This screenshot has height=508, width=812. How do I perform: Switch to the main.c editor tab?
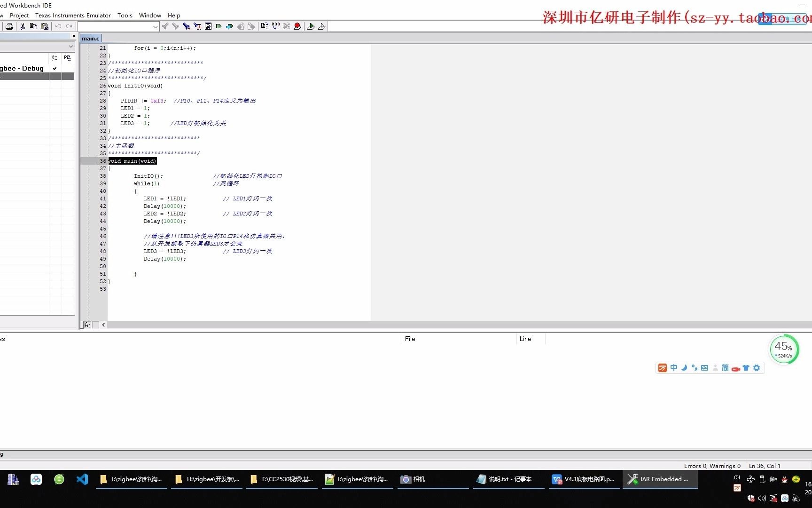click(x=90, y=39)
